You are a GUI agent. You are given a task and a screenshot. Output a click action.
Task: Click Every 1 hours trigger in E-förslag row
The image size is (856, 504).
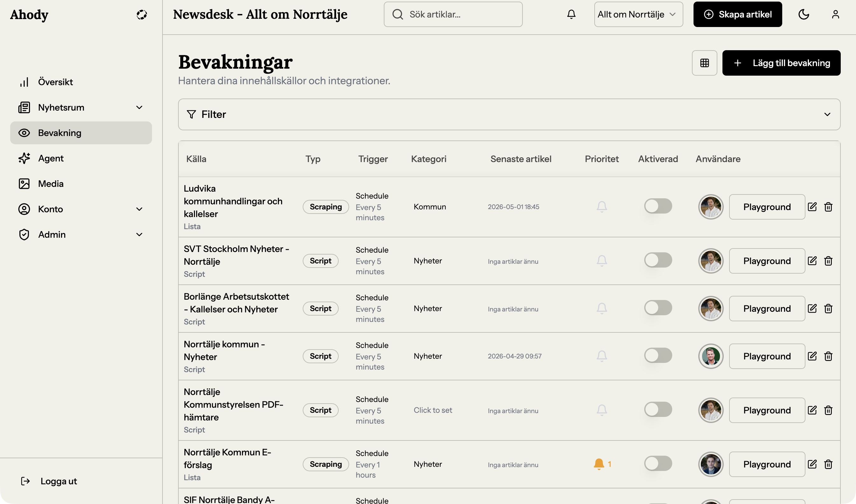[x=368, y=470]
